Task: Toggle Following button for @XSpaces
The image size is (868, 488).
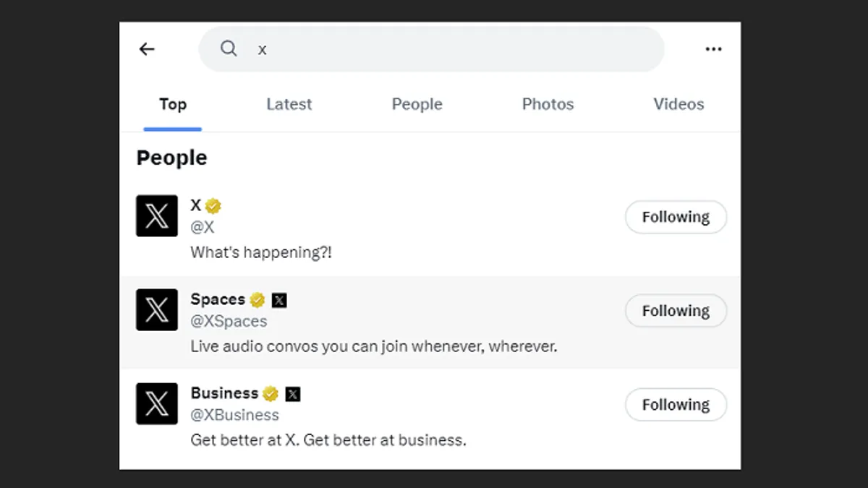Action: point(676,311)
